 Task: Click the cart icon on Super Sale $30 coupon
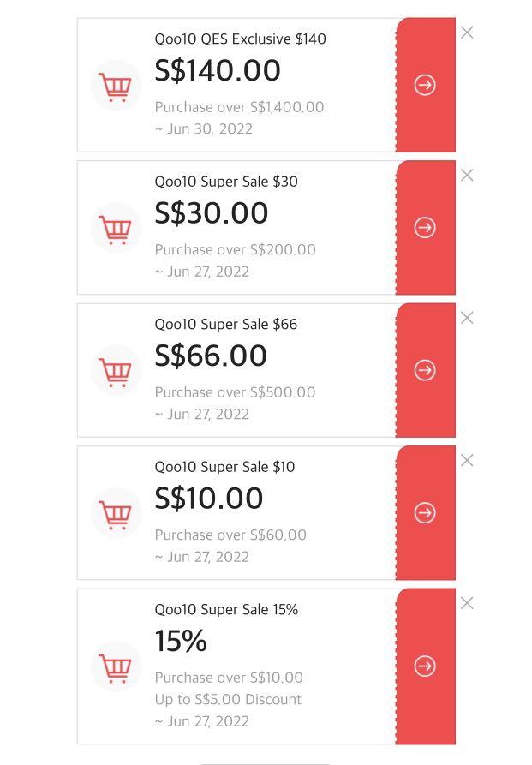116,228
